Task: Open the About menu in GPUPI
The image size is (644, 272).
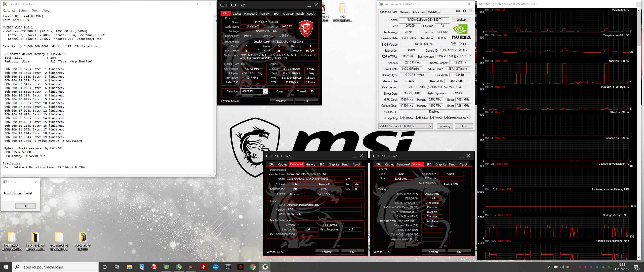Action: (46, 11)
